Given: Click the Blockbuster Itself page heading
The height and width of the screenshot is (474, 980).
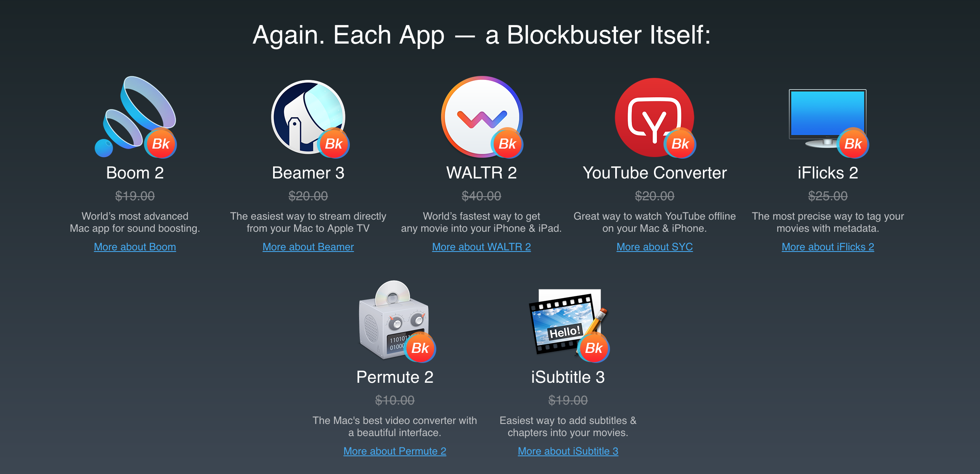Looking at the screenshot, I should [482, 35].
